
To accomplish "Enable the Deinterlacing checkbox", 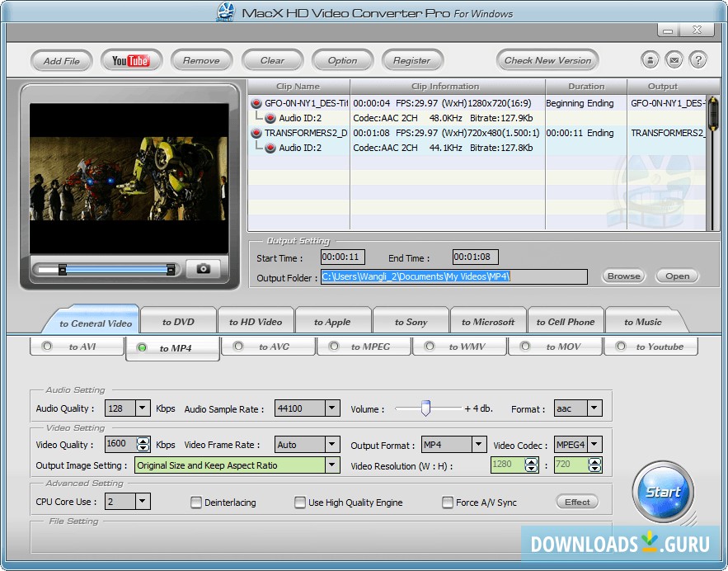I will coord(195,502).
